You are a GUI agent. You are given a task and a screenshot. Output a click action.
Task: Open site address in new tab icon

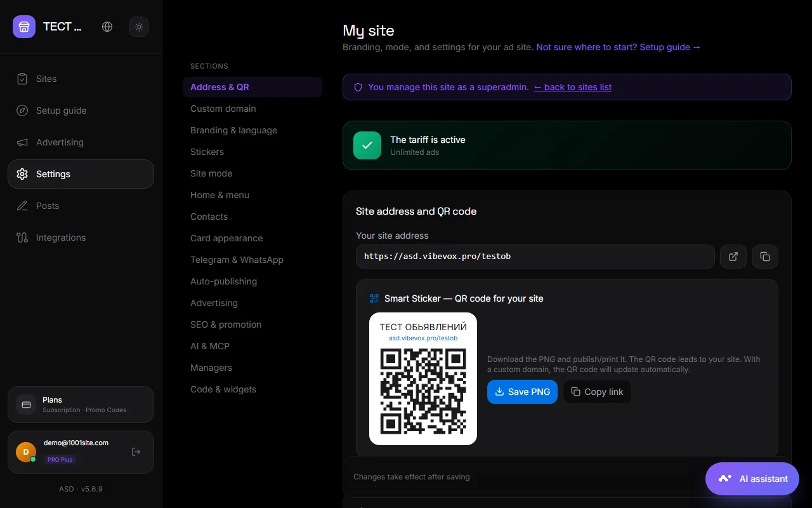coord(733,257)
